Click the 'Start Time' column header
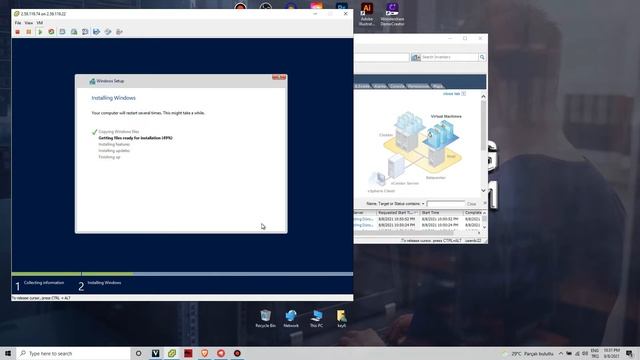This screenshot has width=640, height=360. [x=441, y=213]
